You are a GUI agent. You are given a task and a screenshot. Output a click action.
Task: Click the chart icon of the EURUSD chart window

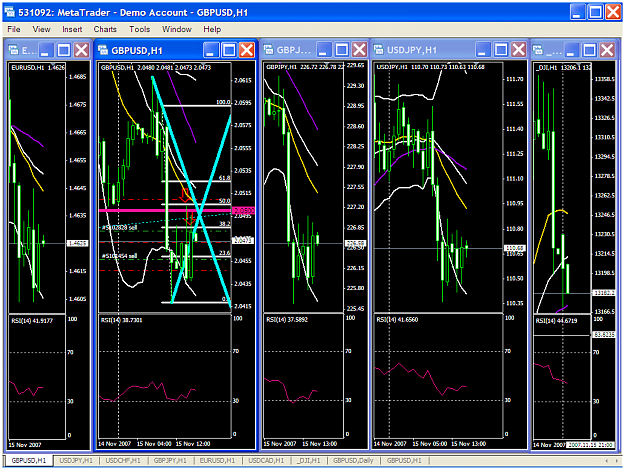point(14,50)
